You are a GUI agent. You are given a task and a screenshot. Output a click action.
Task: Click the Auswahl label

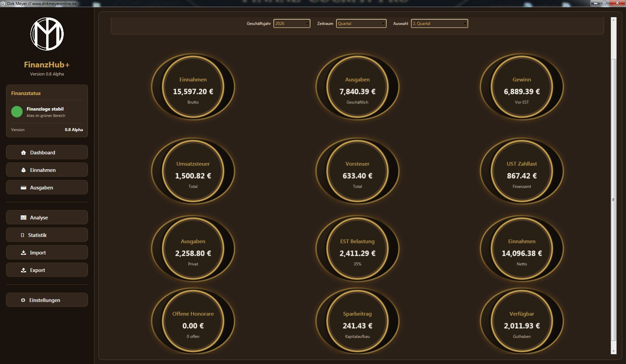[400, 24]
